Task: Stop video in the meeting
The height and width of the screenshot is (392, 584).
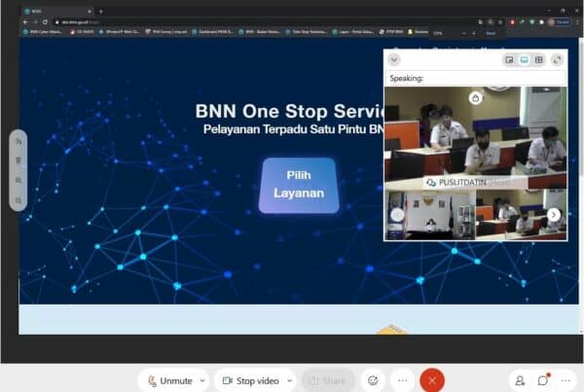Action: [250, 380]
